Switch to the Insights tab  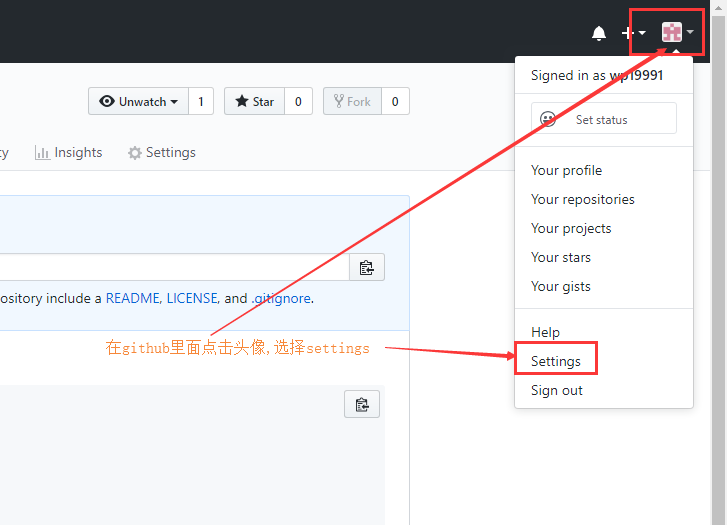click(x=68, y=153)
